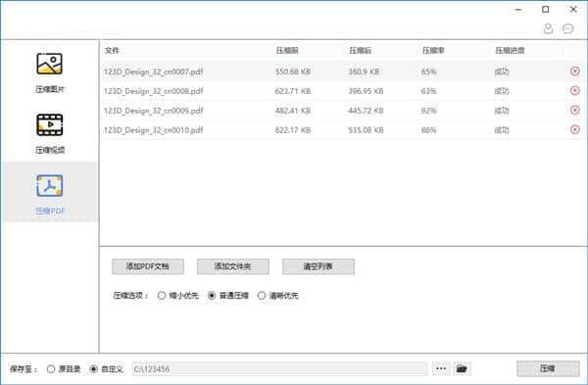Click the 清空列表 button
Image resolution: width=588 pixels, height=385 pixels.
point(318,266)
